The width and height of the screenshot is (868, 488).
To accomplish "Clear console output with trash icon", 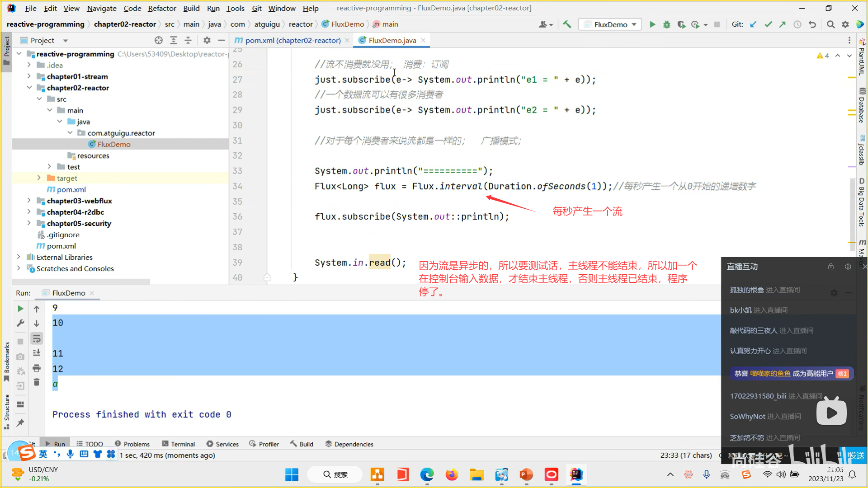I will (x=37, y=383).
